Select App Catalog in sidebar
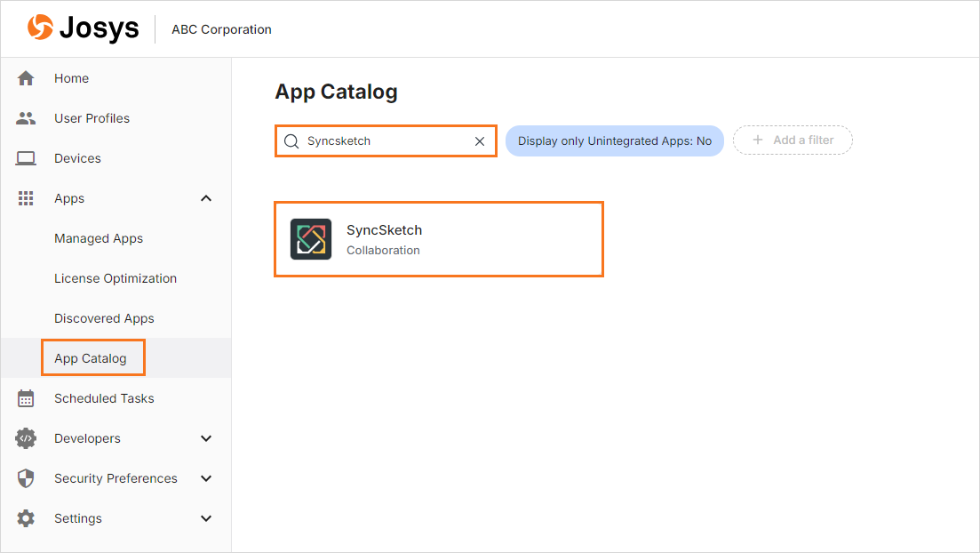The height and width of the screenshot is (553, 980). (x=91, y=358)
